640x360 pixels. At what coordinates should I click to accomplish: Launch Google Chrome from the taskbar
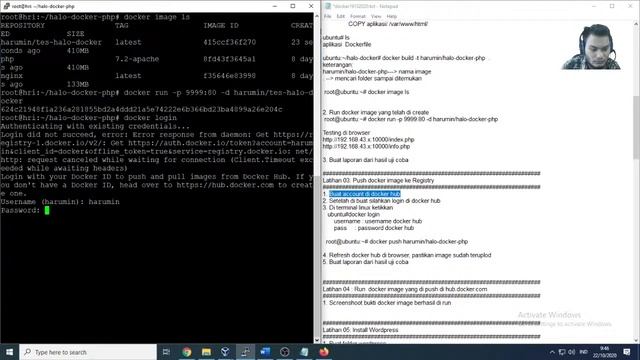coord(187,352)
